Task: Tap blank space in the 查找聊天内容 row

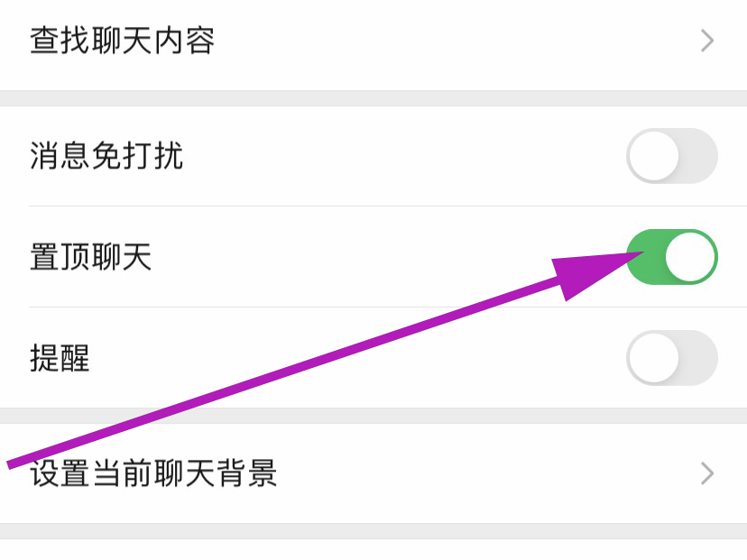Action: (451, 41)
